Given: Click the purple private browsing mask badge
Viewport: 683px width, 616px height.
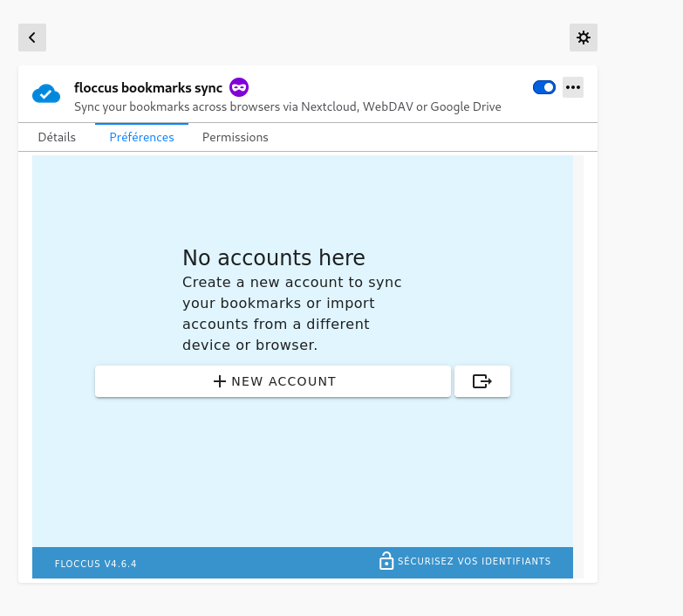Looking at the screenshot, I should point(239,87).
